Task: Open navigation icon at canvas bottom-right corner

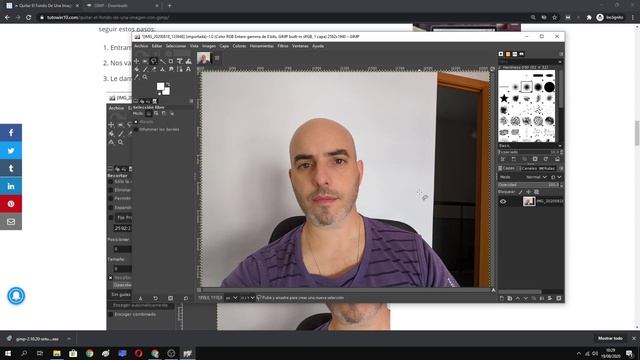Action: coord(493,290)
